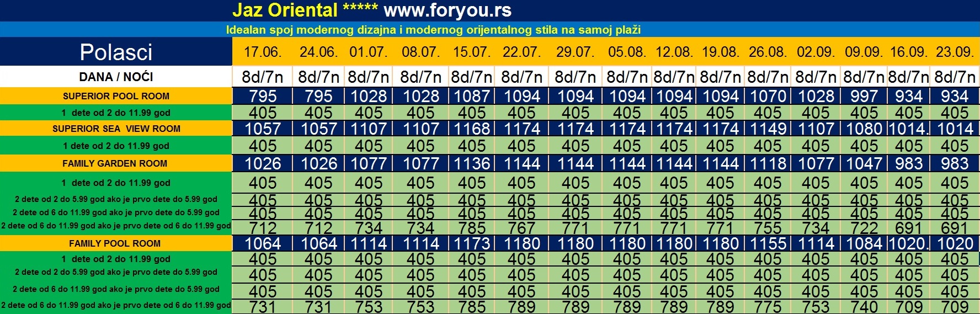Select departure date 05.08.
Image resolution: width=980 pixels, height=314 pixels.
(x=626, y=52)
